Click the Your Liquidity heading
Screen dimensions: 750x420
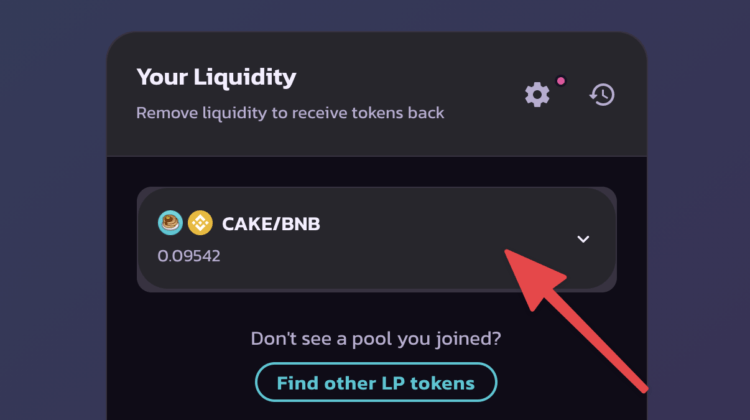point(216,77)
